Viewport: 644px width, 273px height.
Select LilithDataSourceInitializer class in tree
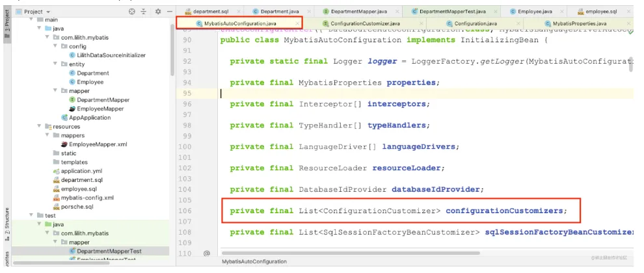pos(111,55)
